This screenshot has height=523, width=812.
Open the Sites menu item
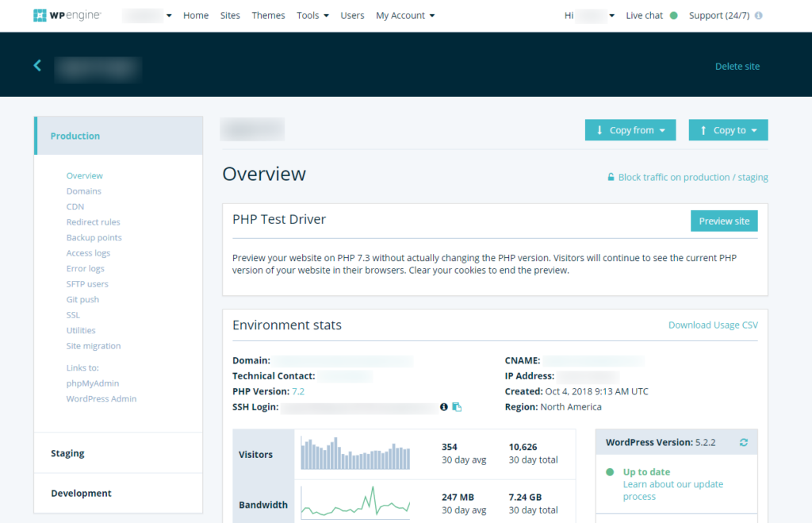coord(230,15)
